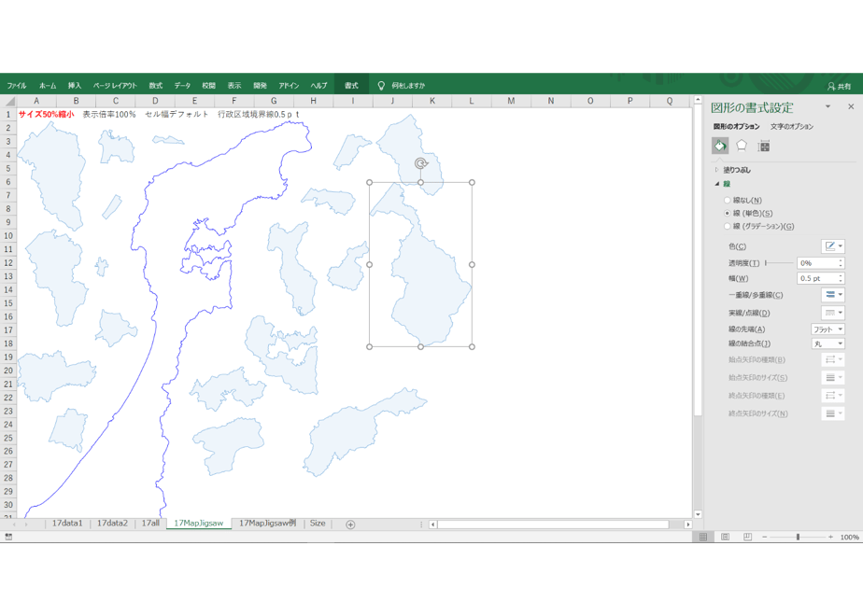Add a new sheet with the plus icon
The height and width of the screenshot is (616, 863).
point(350,525)
